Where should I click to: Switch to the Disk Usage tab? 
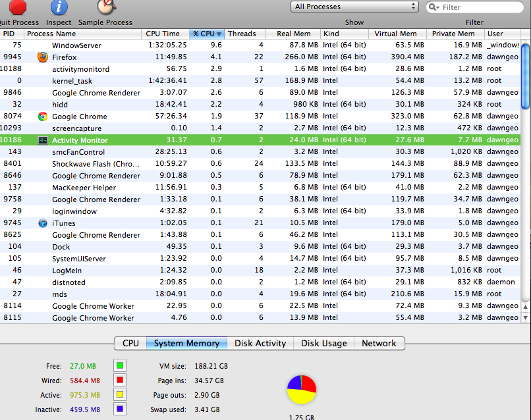[x=323, y=343]
